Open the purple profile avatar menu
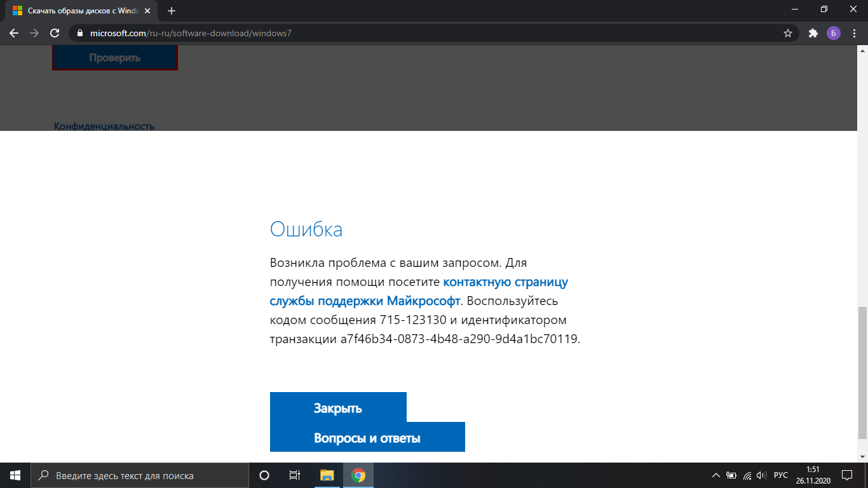The image size is (868, 488). point(833,33)
